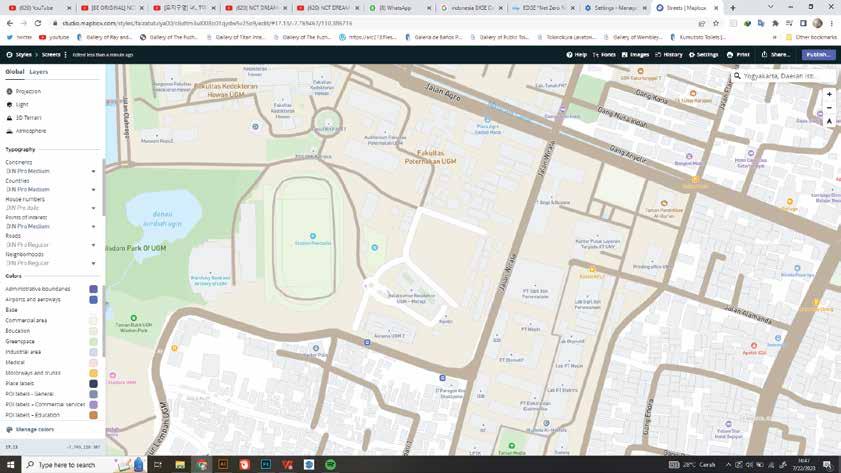Go back in the browser

click(10, 24)
